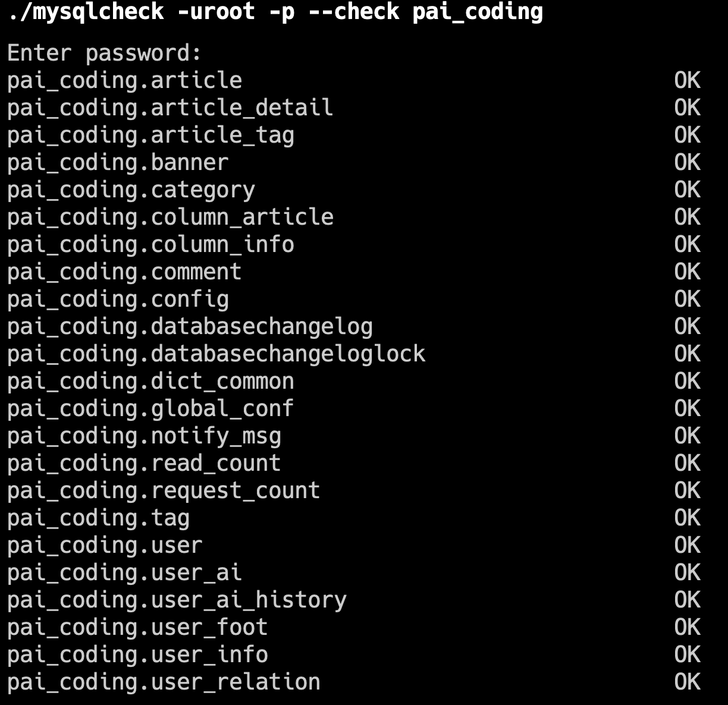This screenshot has width=728, height=705.
Task: Click the pai_coding.column_article table name
Action: (170, 217)
